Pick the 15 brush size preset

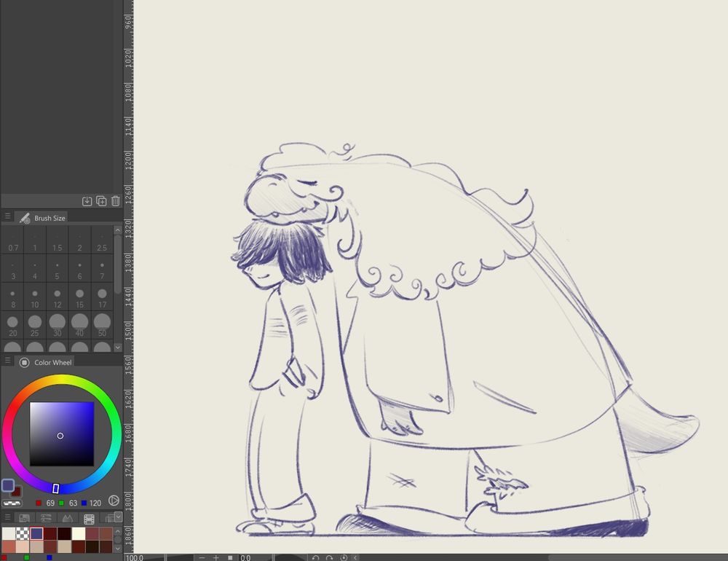click(80, 297)
